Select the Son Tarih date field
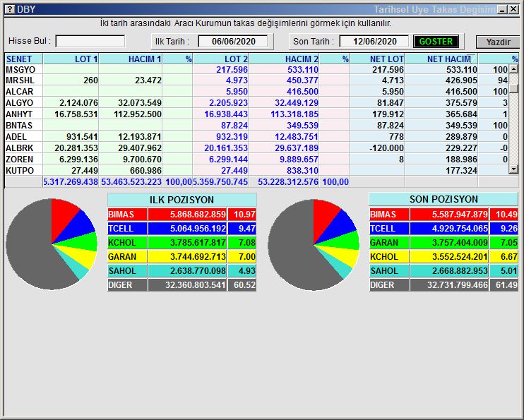Image resolution: width=524 pixels, height=420 pixels. 374,42
